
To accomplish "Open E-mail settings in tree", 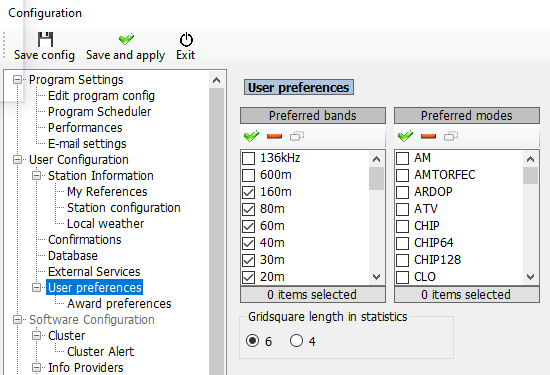I will (x=87, y=143).
